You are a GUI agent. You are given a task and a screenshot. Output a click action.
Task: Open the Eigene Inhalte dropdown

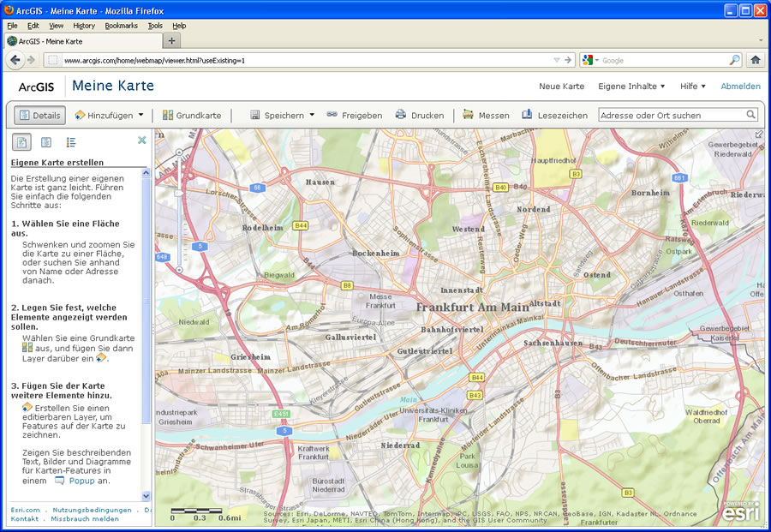tap(631, 87)
